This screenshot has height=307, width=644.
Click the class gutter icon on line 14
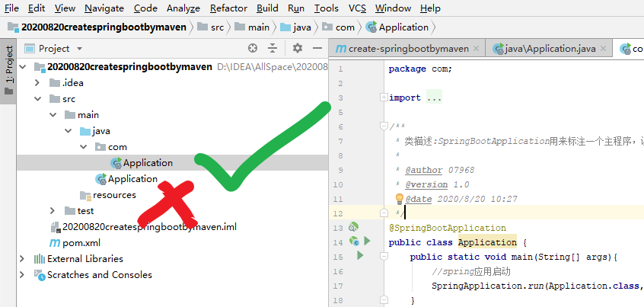(x=354, y=241)
